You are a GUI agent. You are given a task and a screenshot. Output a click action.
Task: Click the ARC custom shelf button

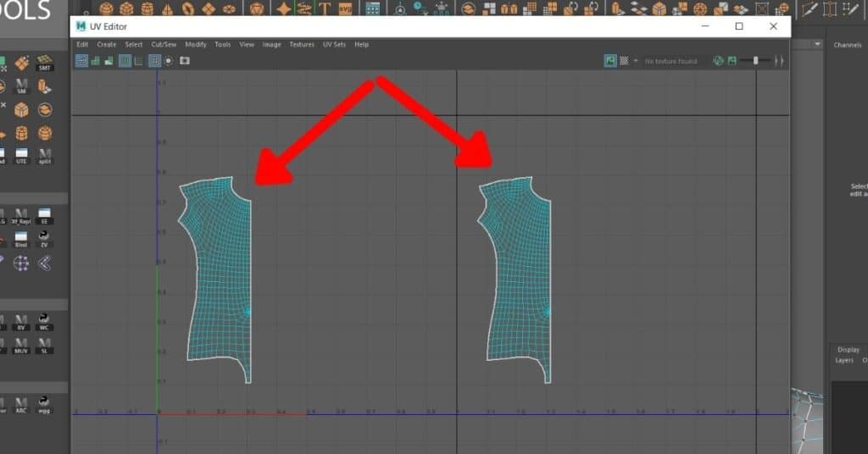pos(21,405)
